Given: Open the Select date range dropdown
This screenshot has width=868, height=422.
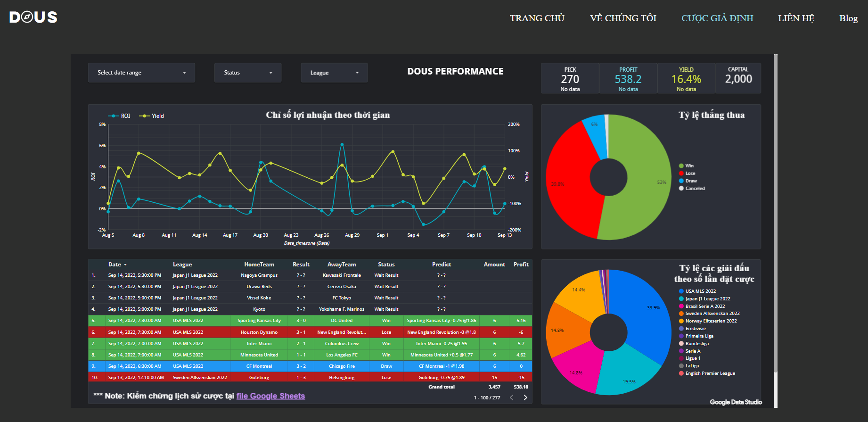Looking at the screenshot, I should point(141,73).
